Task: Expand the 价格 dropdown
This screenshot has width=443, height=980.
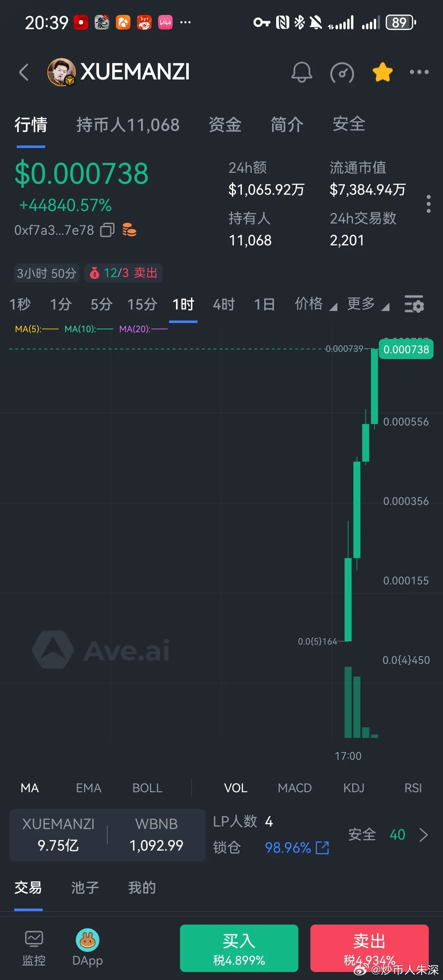Action: pyautogui.click(x=315, y=304)
